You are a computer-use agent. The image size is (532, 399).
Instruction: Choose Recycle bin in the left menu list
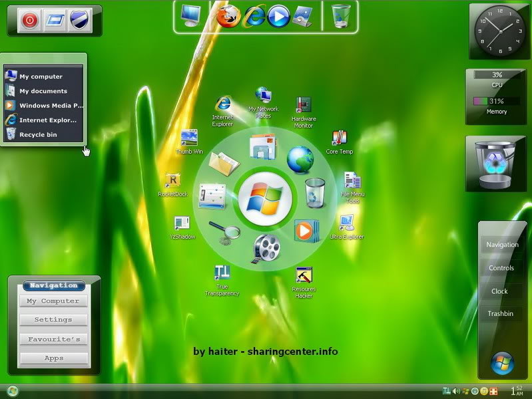click(43, 134)
